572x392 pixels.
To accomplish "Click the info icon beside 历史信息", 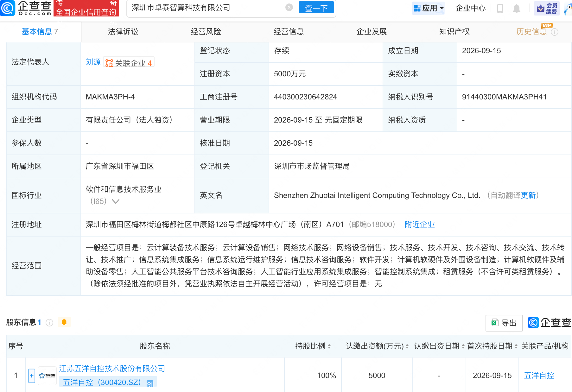I will pos(555,32).
